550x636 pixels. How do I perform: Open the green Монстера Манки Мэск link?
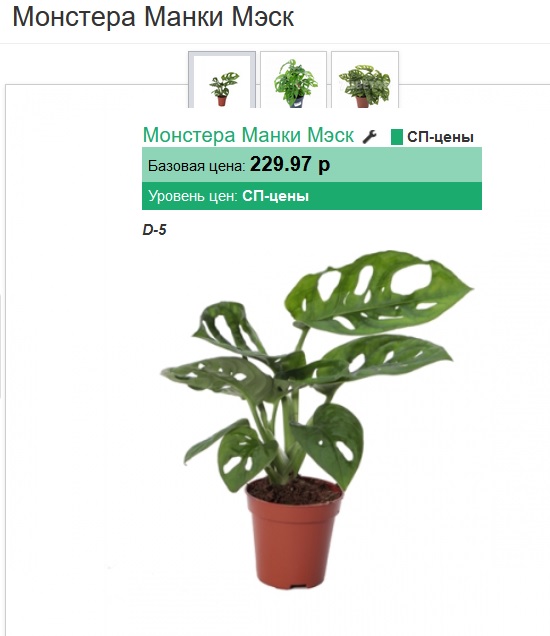(248, 135)
